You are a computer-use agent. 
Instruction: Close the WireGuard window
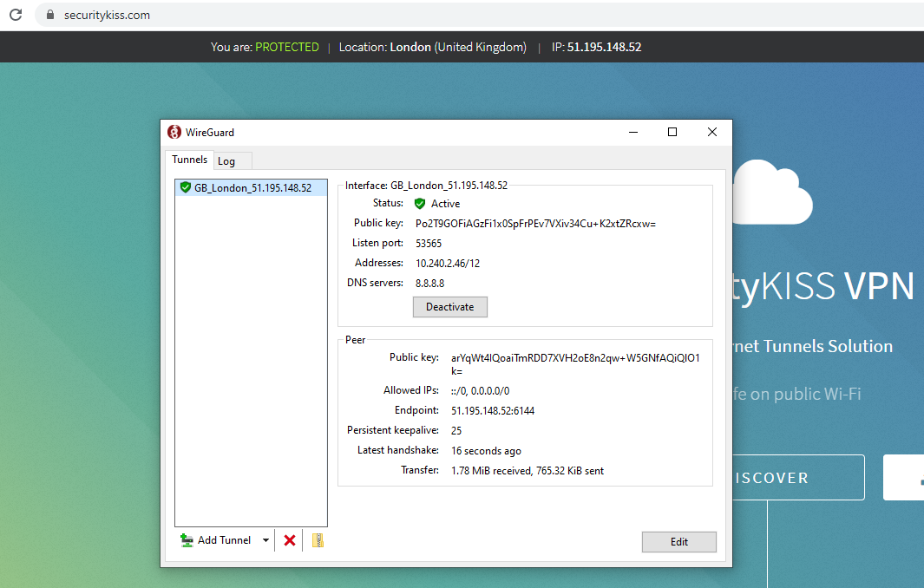click(x=711, y=132)
